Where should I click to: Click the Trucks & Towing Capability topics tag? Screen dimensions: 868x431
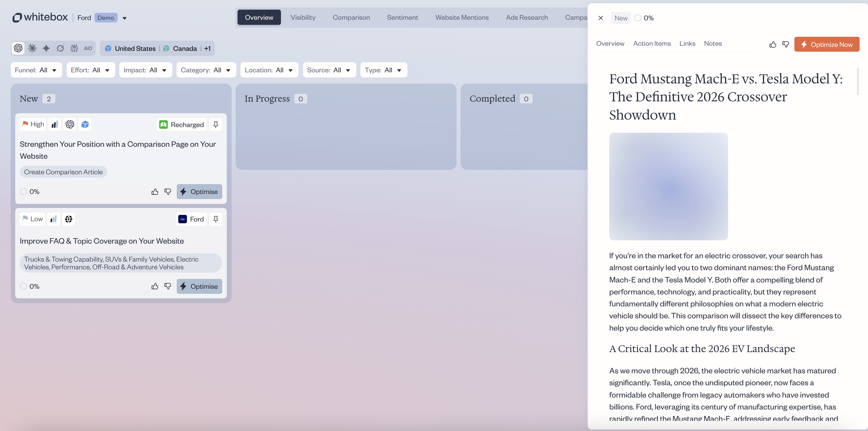tap(121, 263)
